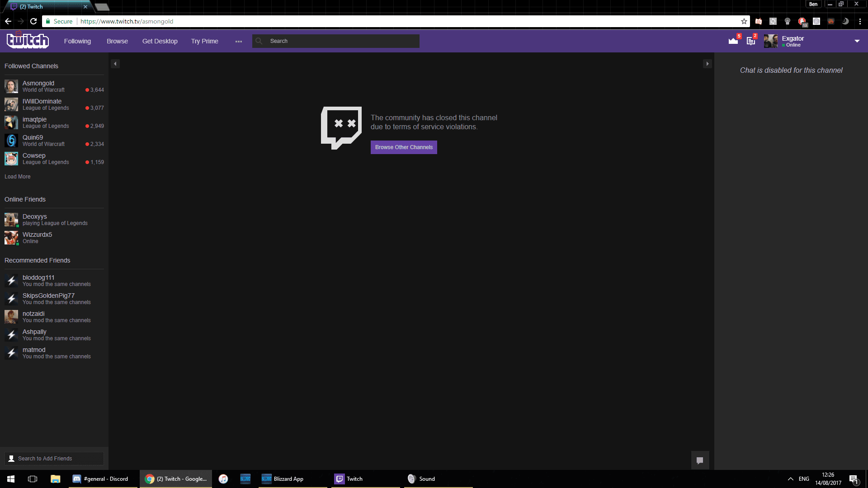Open the chat bubble icon at bottom right
The height and width of the screenshot is (488, 868).
point(700,460)
